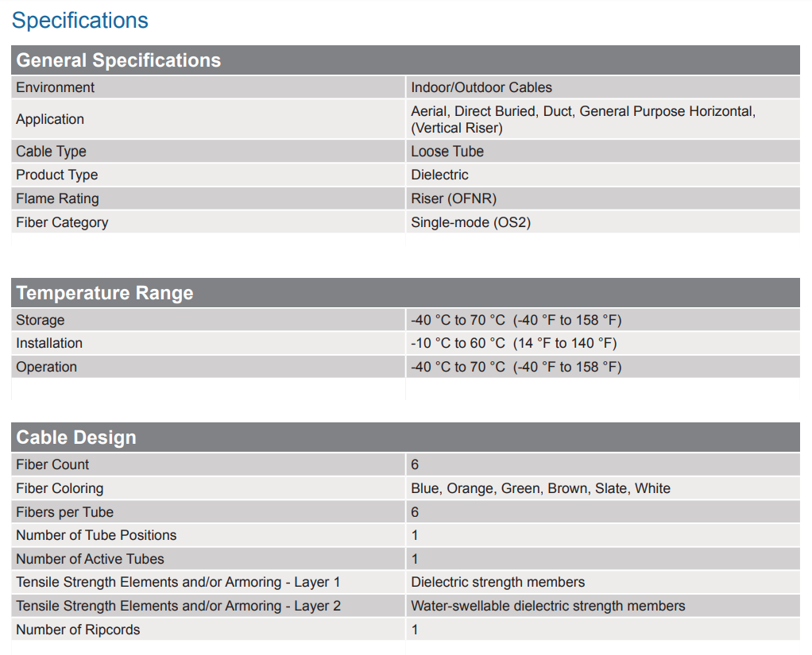Click the Loose Tube cable type value

pyautogui.click(x=447, y=151)
